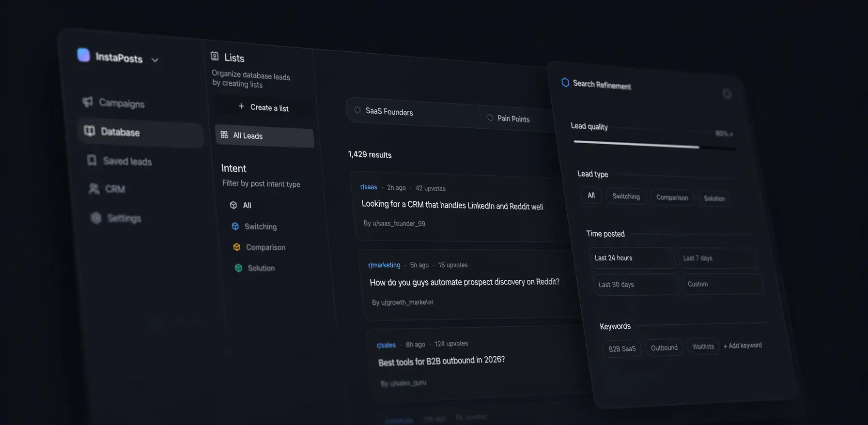Adjust the Lead quality slider

click(654, 145)
